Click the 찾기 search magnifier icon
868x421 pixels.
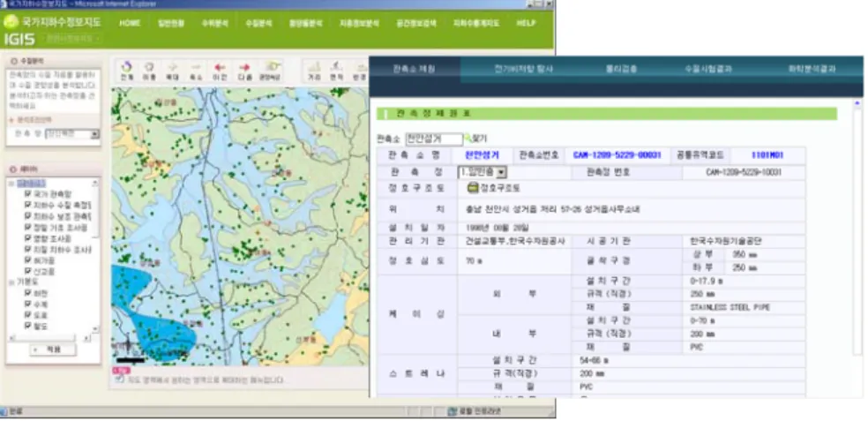point(468,139)
